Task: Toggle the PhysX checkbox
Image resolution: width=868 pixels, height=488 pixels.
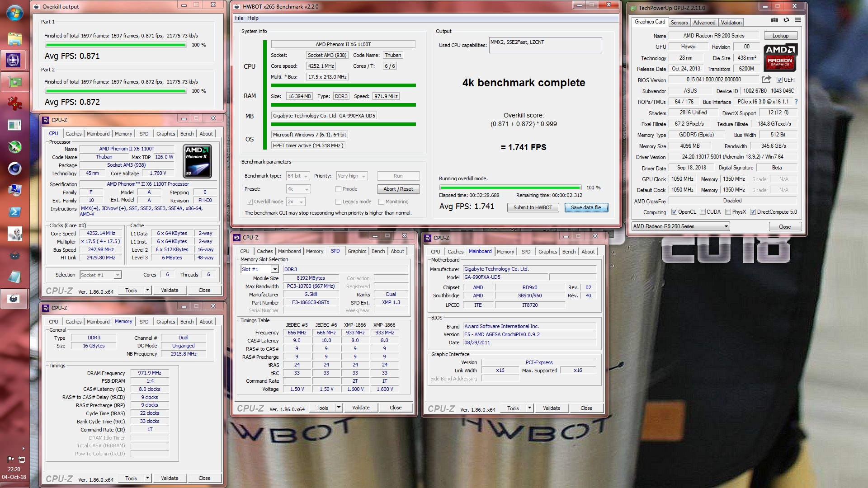Action: (x=728, y=212)
